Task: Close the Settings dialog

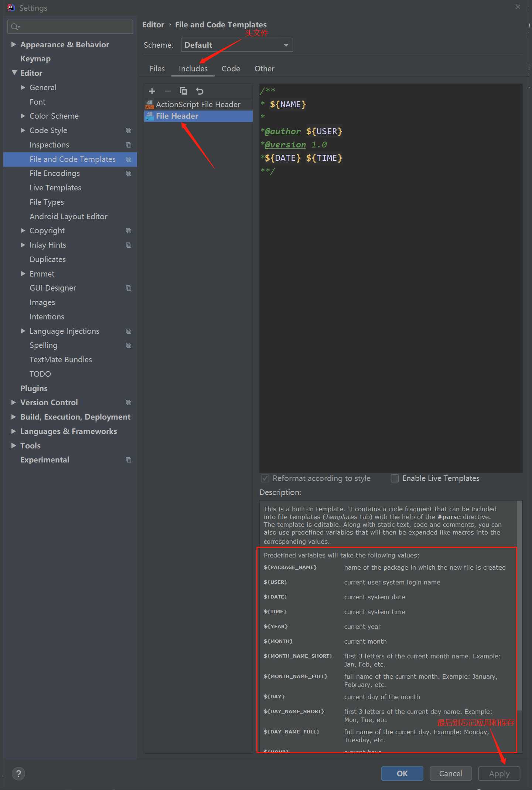Action: [518, 7]
